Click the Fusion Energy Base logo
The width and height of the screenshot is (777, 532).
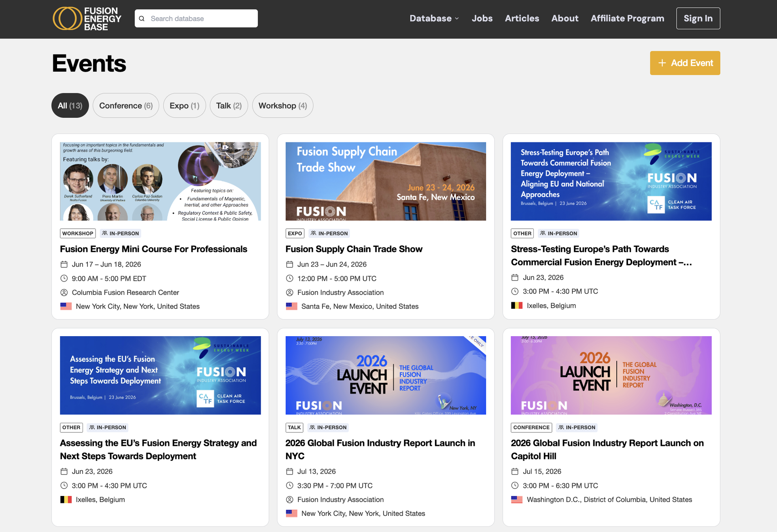coord(87,19)
